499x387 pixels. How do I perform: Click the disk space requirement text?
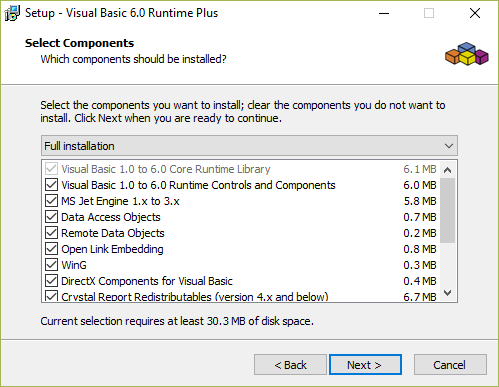177,321
